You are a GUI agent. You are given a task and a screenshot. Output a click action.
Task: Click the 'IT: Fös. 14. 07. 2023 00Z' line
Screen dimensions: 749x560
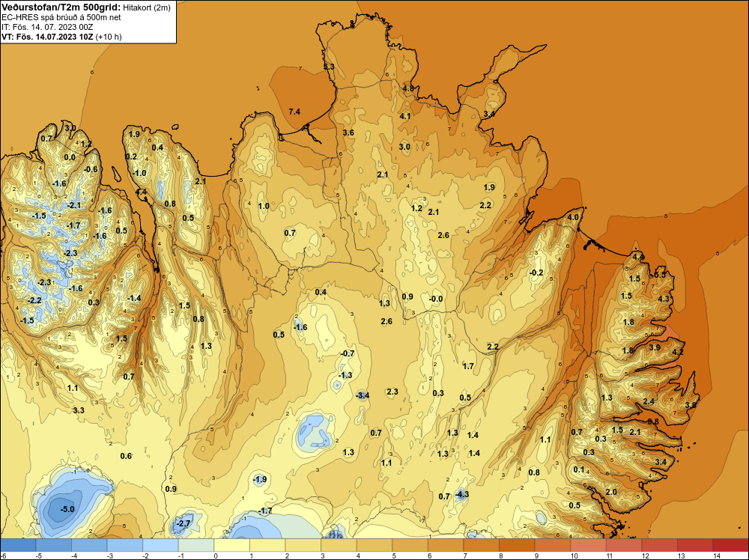coord(46,27)
